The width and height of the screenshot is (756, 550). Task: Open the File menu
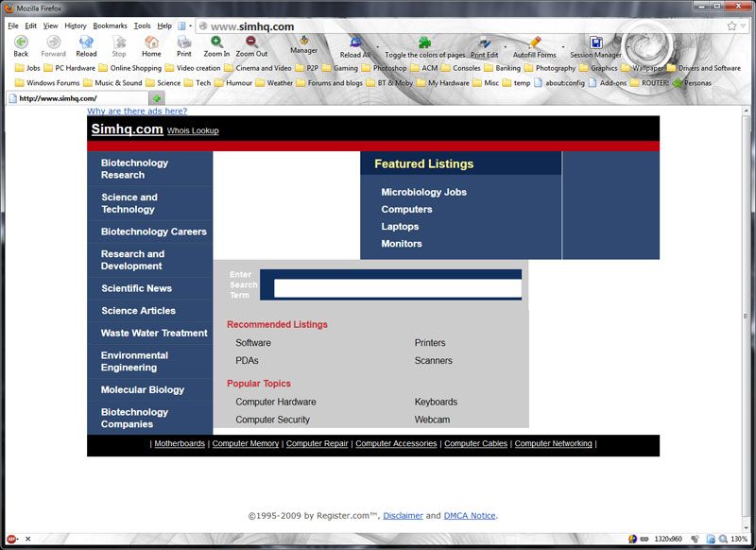coord(13,26)
